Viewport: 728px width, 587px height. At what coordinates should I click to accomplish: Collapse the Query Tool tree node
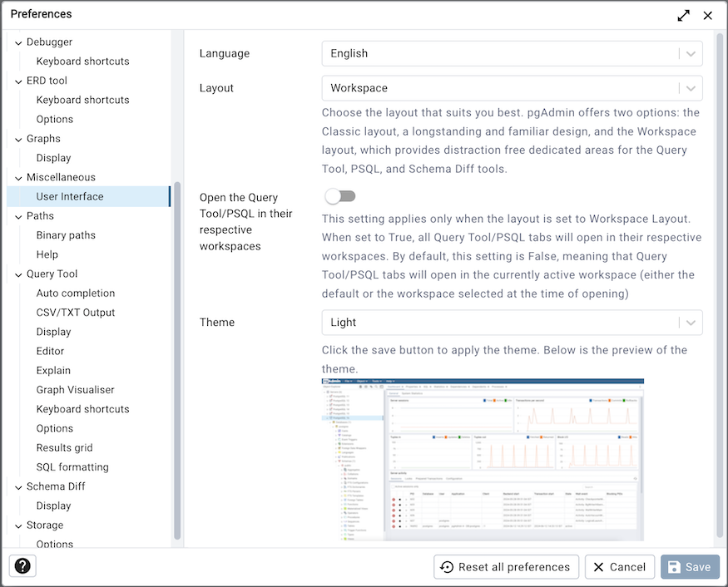tap(18, 274)
